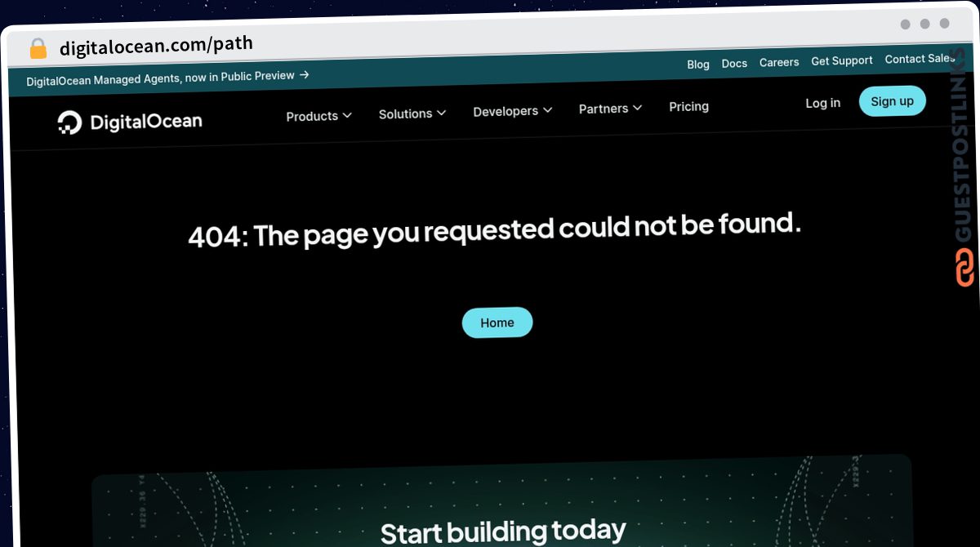Image resolution: width=980 pixels, height=547 pixels.
Task: Click the DigitalOcean logo
Action: click(130, 122)
